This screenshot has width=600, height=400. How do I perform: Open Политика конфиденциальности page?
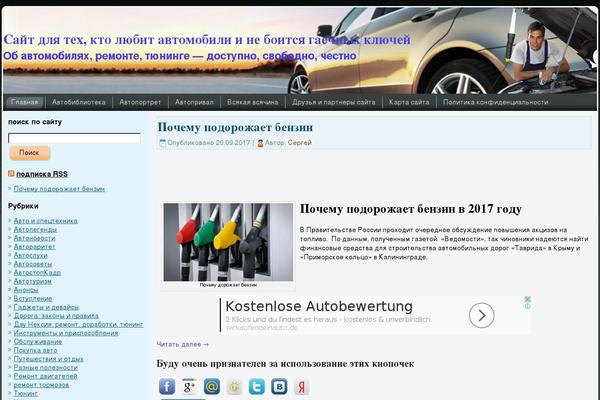(x=496, y=102)
